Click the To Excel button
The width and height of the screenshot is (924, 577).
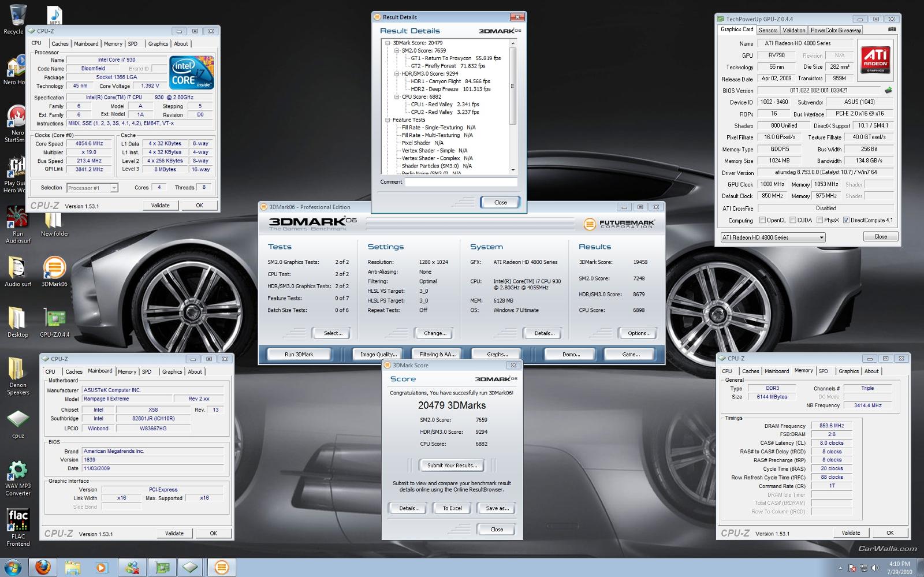coord(452,508)
